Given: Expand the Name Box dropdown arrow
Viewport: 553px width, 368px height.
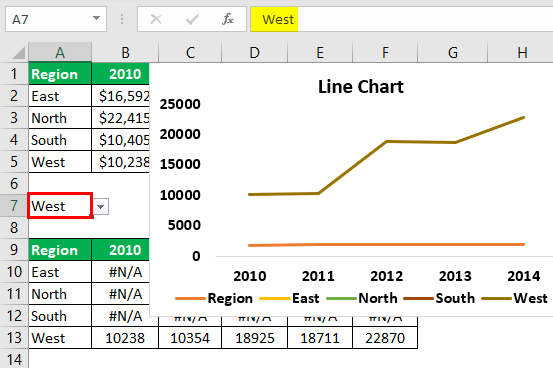Looking at the screenshot, I should 96,18.
